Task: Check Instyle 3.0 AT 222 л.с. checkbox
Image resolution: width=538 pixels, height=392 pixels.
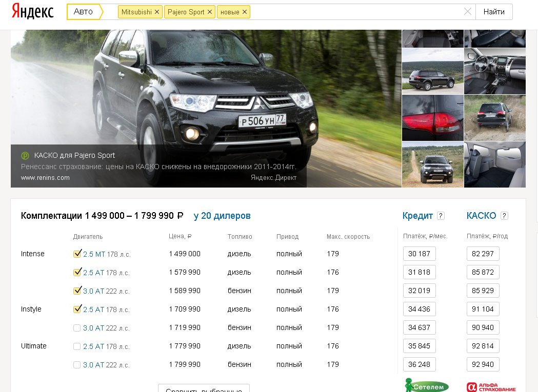Action: click(77, 328)
